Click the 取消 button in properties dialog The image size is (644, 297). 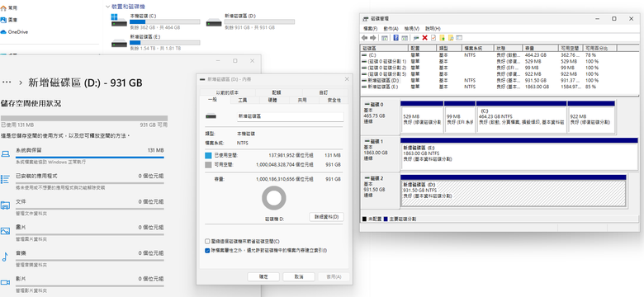pos(299,277)
